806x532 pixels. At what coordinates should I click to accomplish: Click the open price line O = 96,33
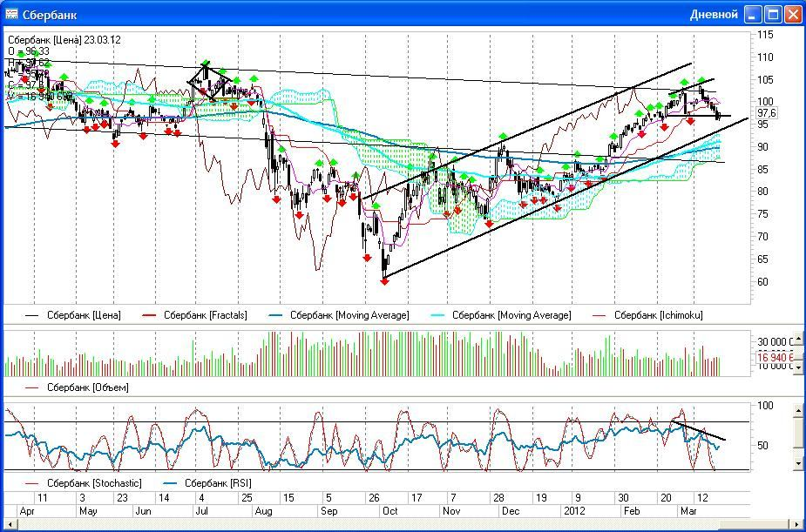pyautogui.click(x=29, y=51)
